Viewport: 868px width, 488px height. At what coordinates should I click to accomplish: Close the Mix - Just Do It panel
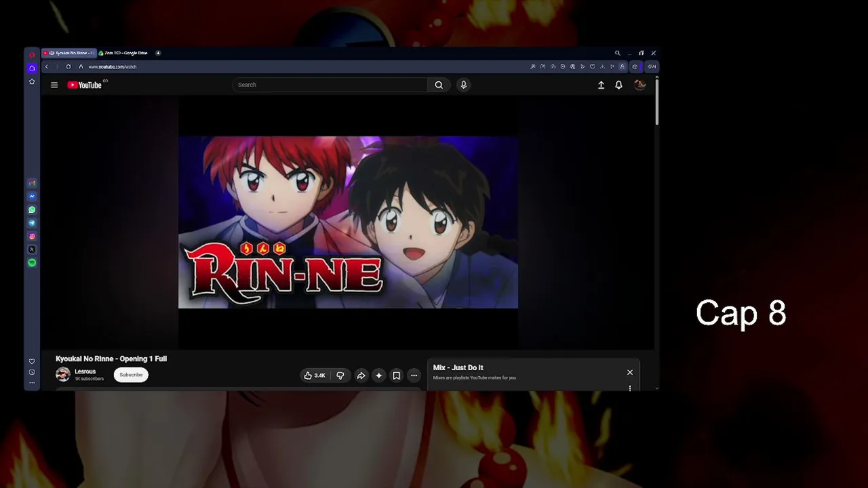630,372
